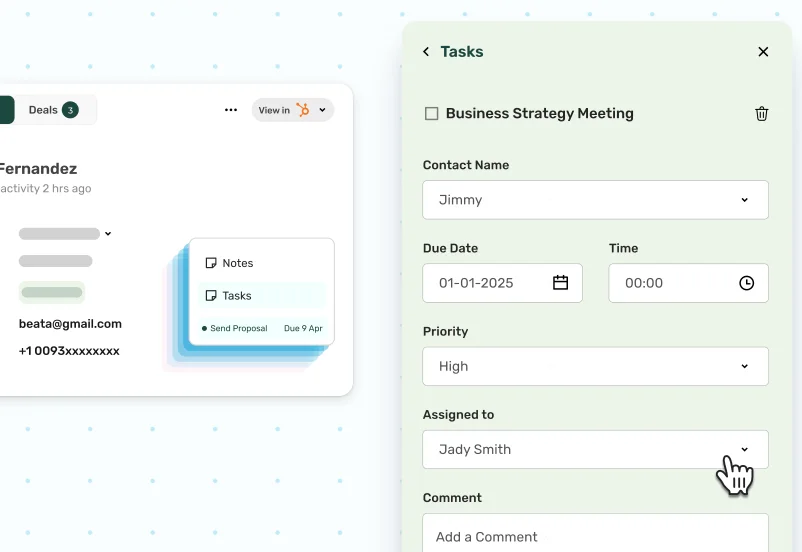
Task: Click the phone number +1 0093xxxxxxxx
Action: coord(69,351)
